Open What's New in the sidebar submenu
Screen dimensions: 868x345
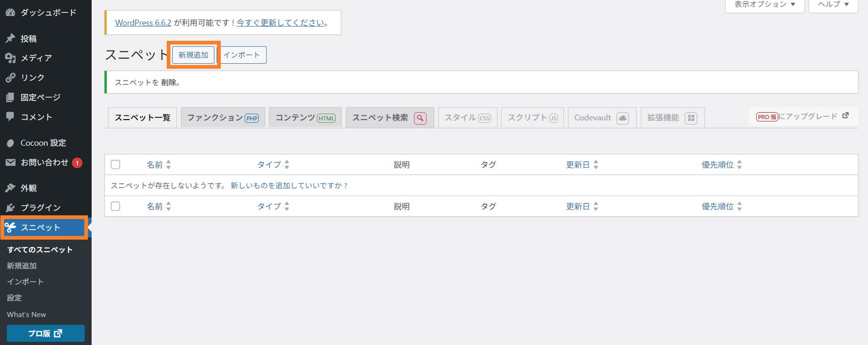pos(27,314)
